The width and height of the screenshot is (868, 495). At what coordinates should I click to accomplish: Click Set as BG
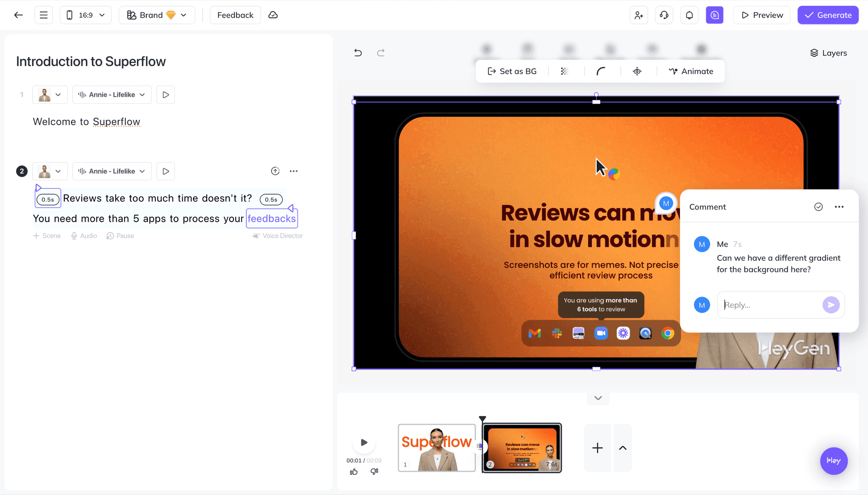(512, 71)
